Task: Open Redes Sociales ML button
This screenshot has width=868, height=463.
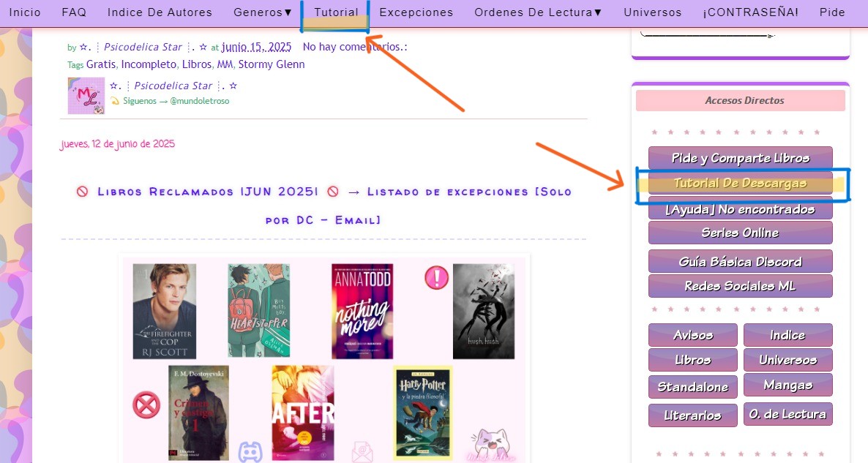Action: [740, 286]
